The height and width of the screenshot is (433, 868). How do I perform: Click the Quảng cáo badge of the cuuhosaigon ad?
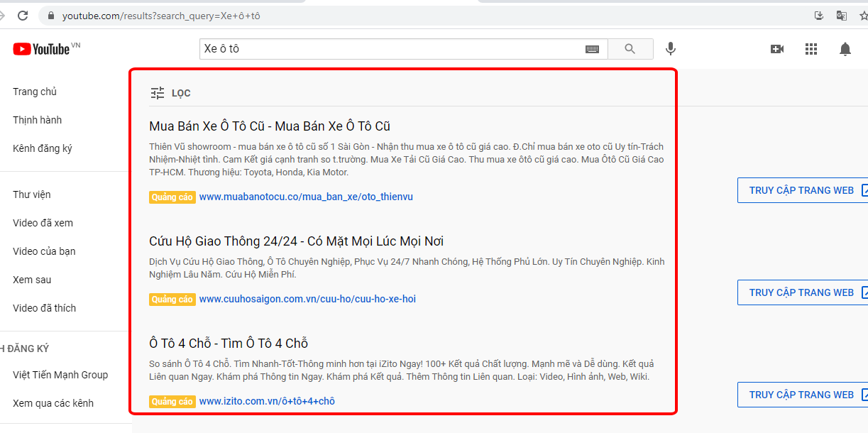click(172, 300)
